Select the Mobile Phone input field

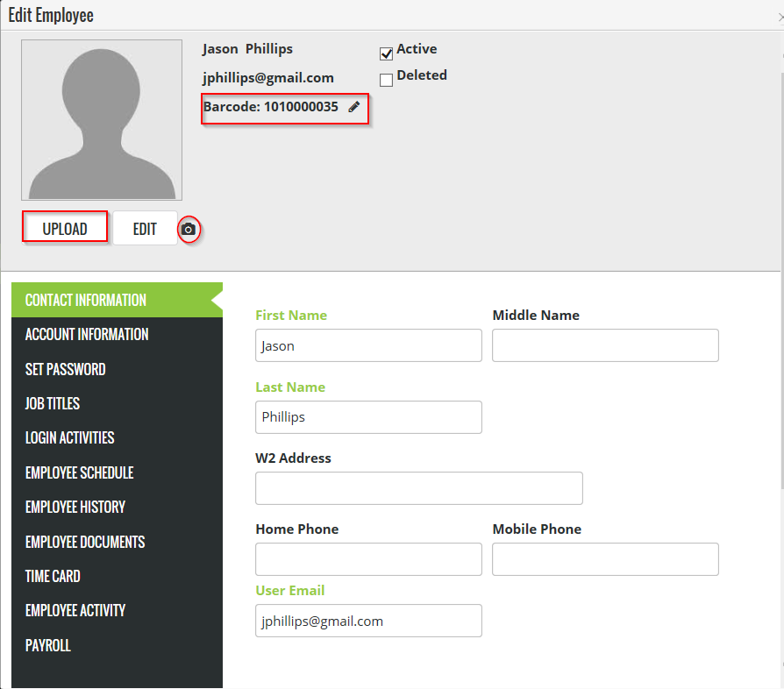click(605, 559)
